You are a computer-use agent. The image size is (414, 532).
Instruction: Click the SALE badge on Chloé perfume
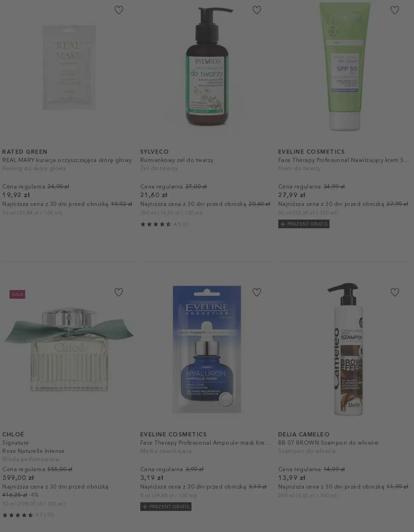[x=17, y=294]
